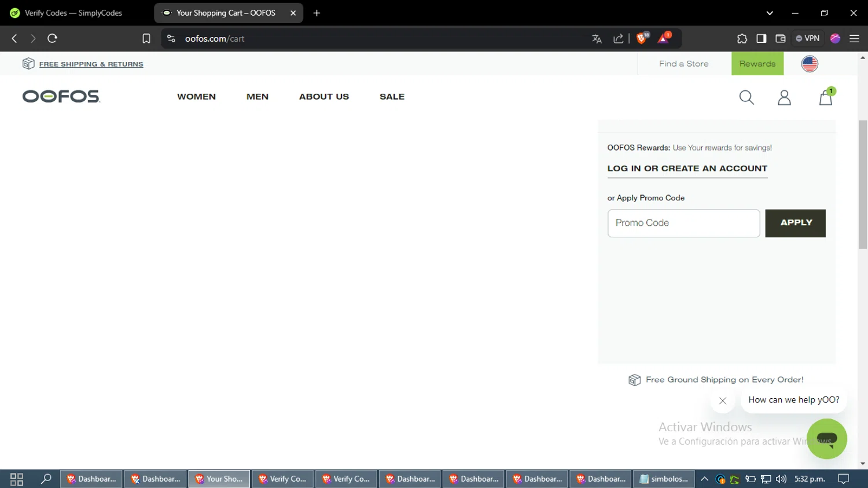Click the green Rewards button
This screenshot has width=868, height=488.
click(x=757, y=64)
